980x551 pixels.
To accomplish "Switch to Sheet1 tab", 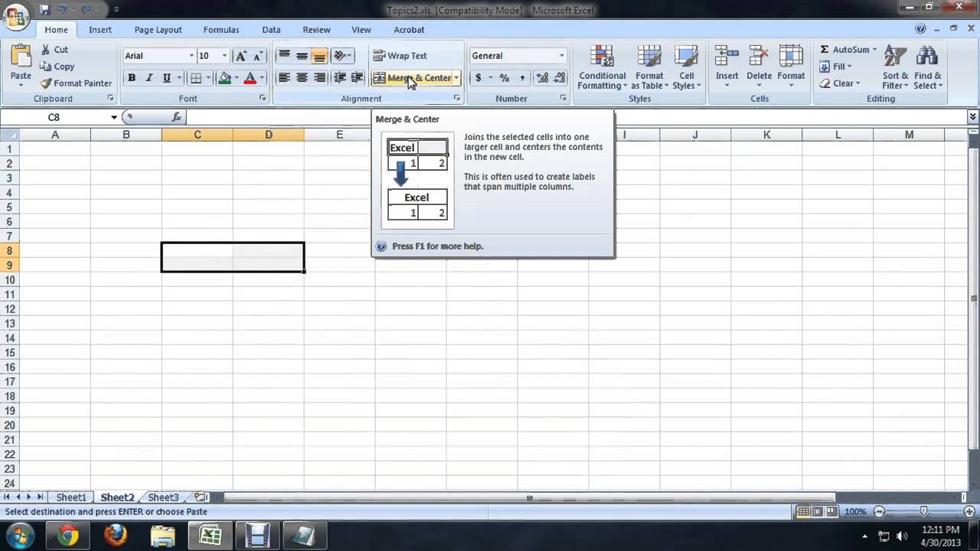I will (71, 497).
